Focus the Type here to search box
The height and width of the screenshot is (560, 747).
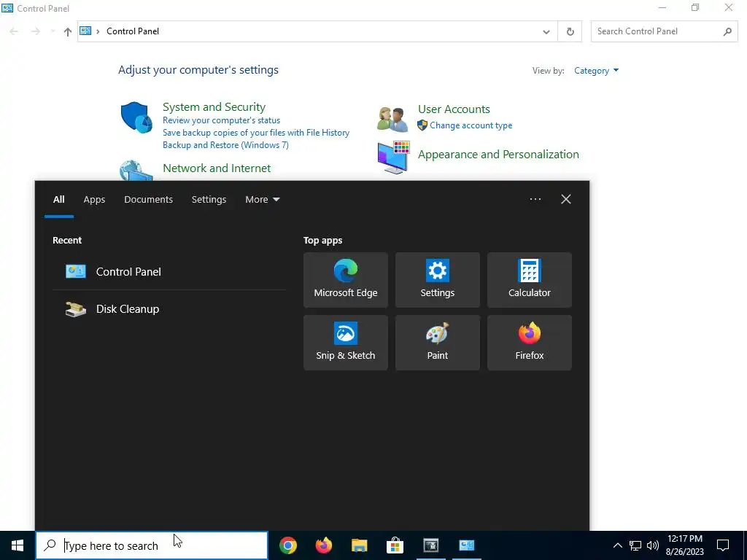click(152, 545)
